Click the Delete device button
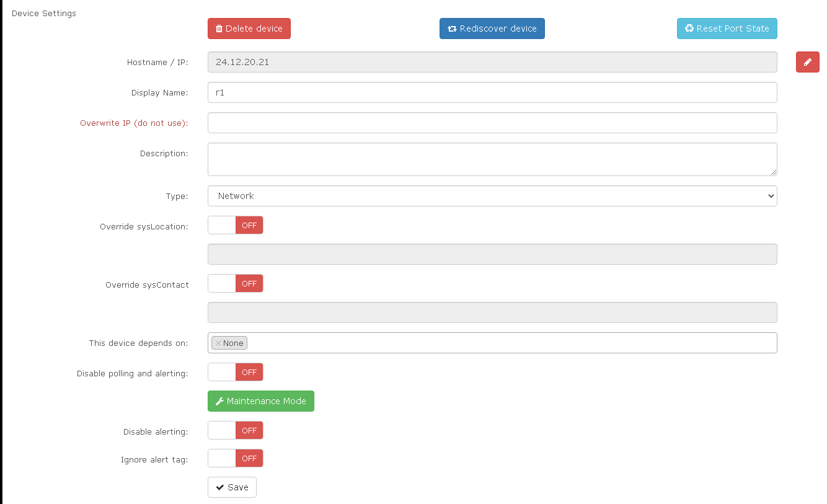Image resolution: width=827 pixels, height=504 pixels. [x=249, y=29]
